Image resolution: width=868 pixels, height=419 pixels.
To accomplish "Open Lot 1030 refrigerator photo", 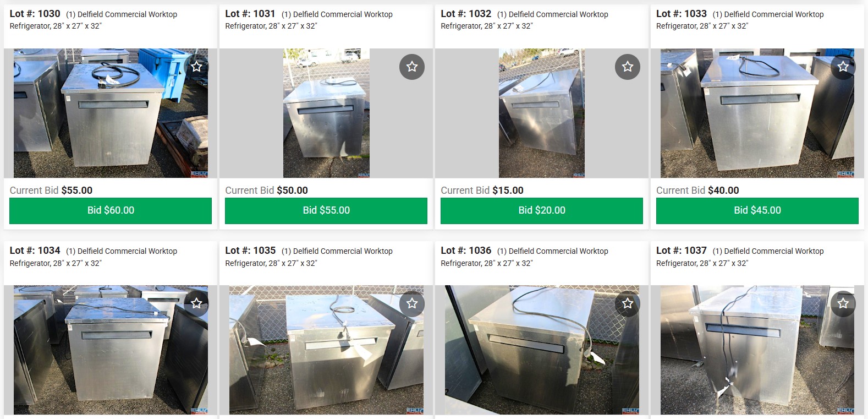I will tap(111, 113).
